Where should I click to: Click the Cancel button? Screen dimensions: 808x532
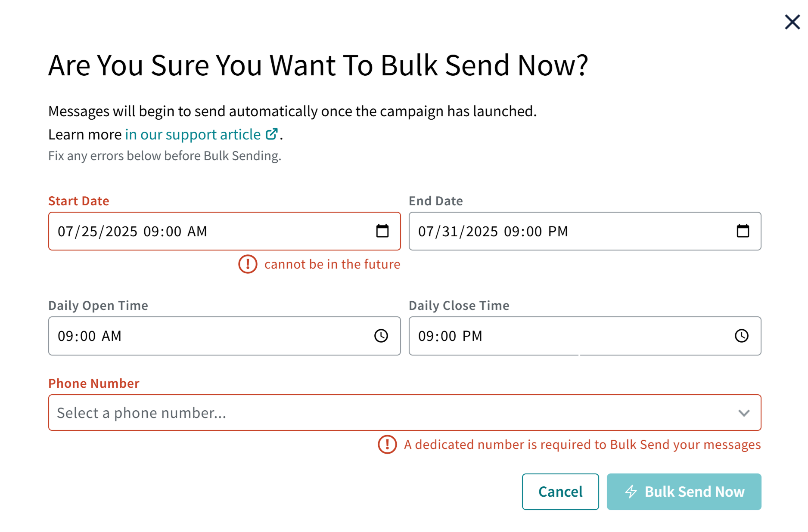coord(560,491)
